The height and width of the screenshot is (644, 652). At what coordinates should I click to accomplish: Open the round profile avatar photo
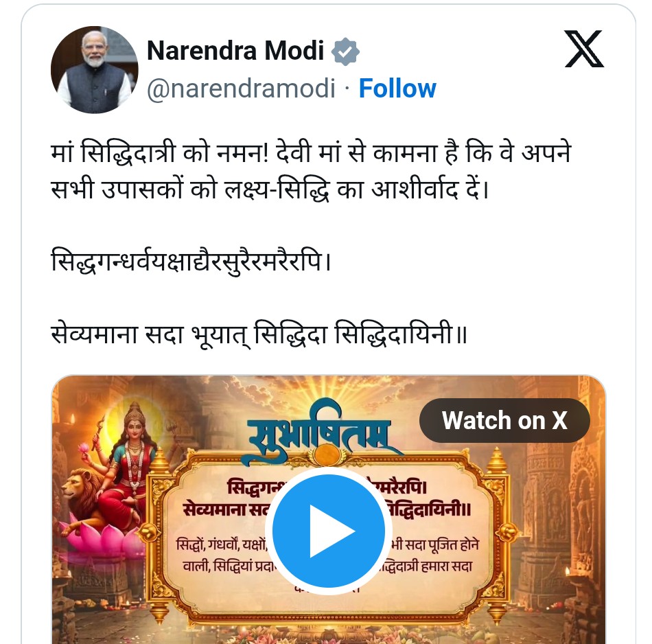95,70
